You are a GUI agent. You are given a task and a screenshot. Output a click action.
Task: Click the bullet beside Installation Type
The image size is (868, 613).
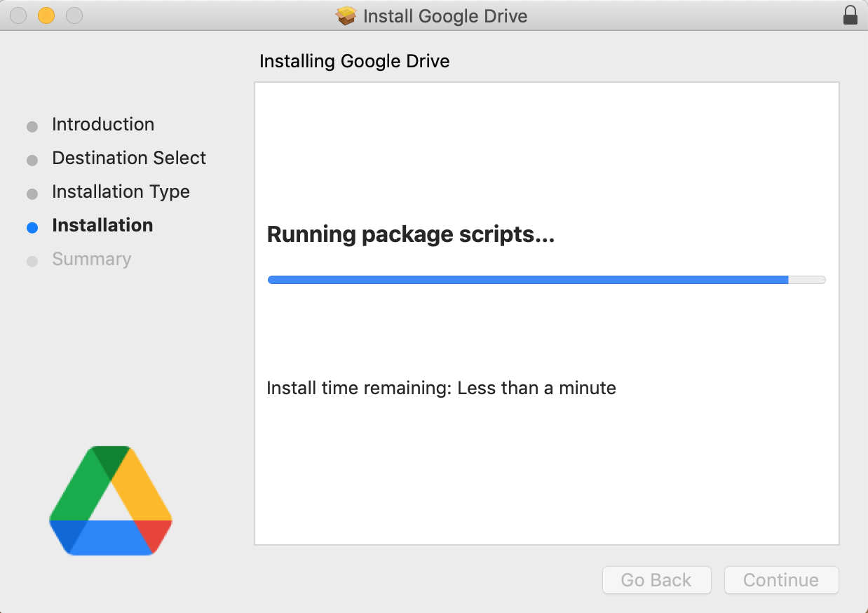[x=32, y=194]
